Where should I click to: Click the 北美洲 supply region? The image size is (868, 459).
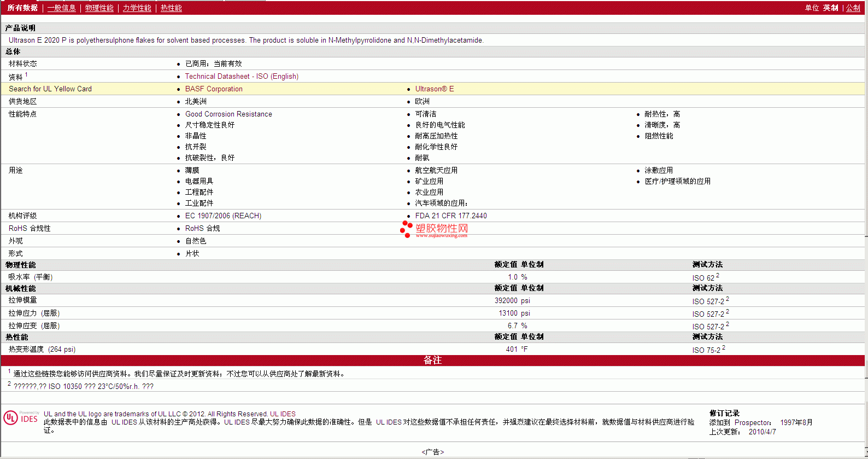tap(196, 101)
